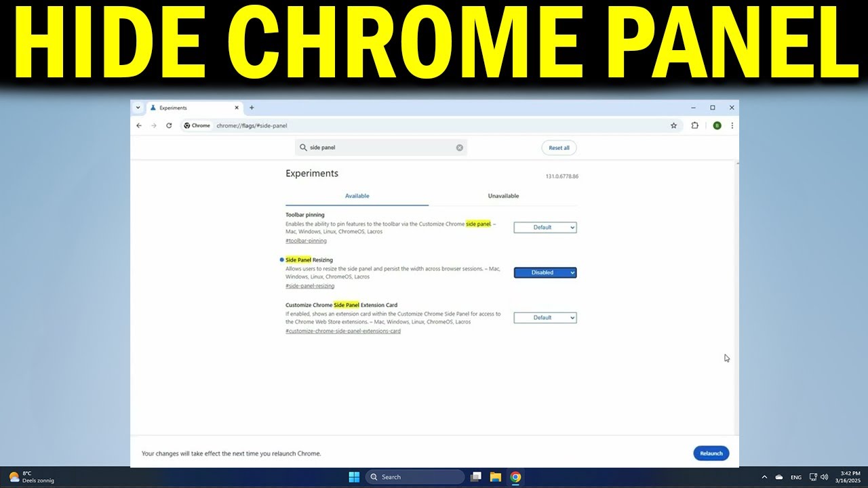Open Toolbar pinning Default dropdown
Image resolution: width=868 pixels, height=488 pixels.
(545, 228)
